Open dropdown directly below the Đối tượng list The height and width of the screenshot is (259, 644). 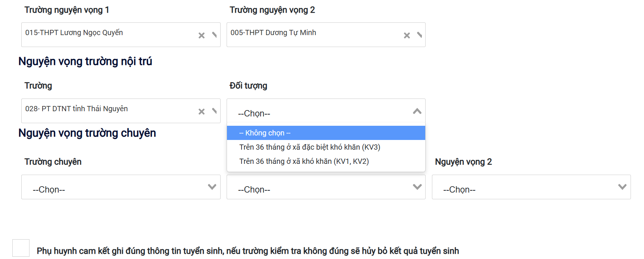(x=326, y=187)
